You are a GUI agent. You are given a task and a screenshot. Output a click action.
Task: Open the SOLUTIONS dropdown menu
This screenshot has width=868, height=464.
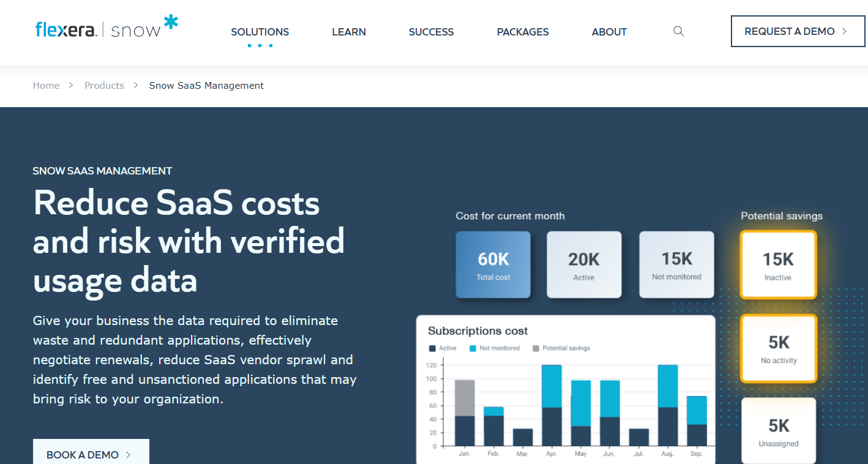coord(260,32)
